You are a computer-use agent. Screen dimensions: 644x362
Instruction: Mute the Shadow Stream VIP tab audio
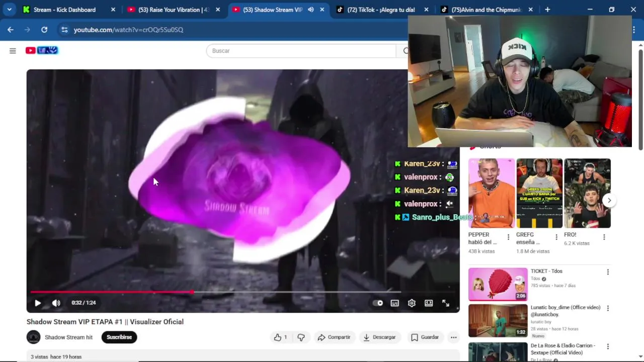pyautogui.click(x=311, y=10)
